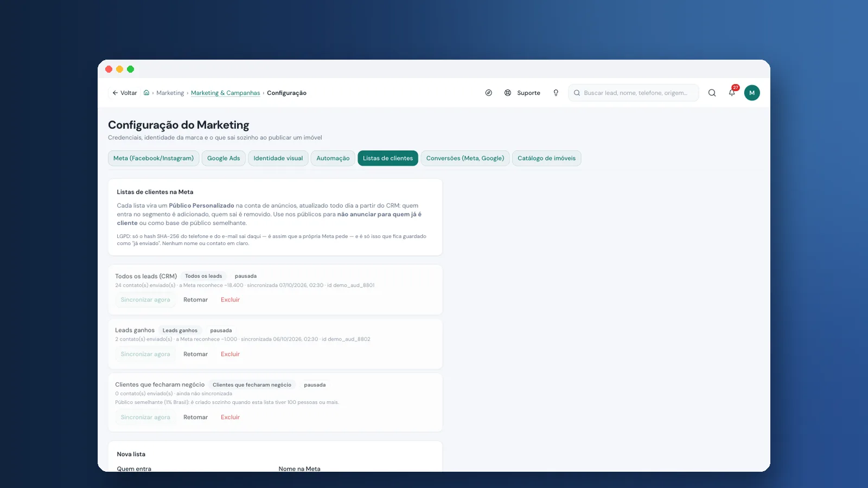This screenshot has height=488, width=868.
Task: Open the Automação tab
Action: point(333,158)
